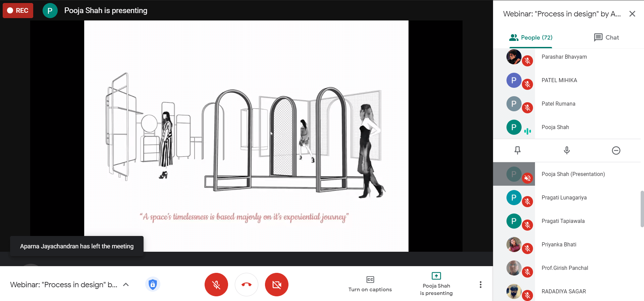The height and width of the screenshot is (301, 644).
Task: Toggle the camera off button
Action: tap(277, 285)
